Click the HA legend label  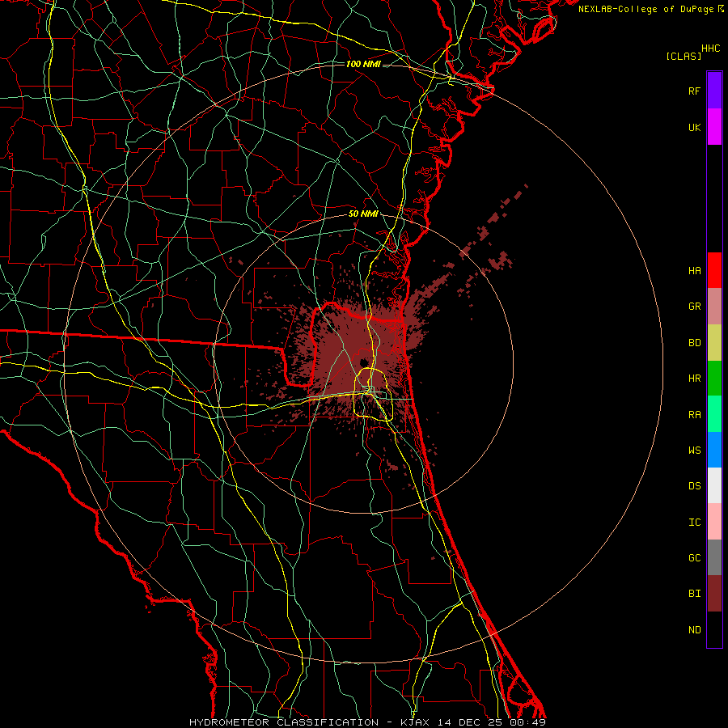[694, 271]
